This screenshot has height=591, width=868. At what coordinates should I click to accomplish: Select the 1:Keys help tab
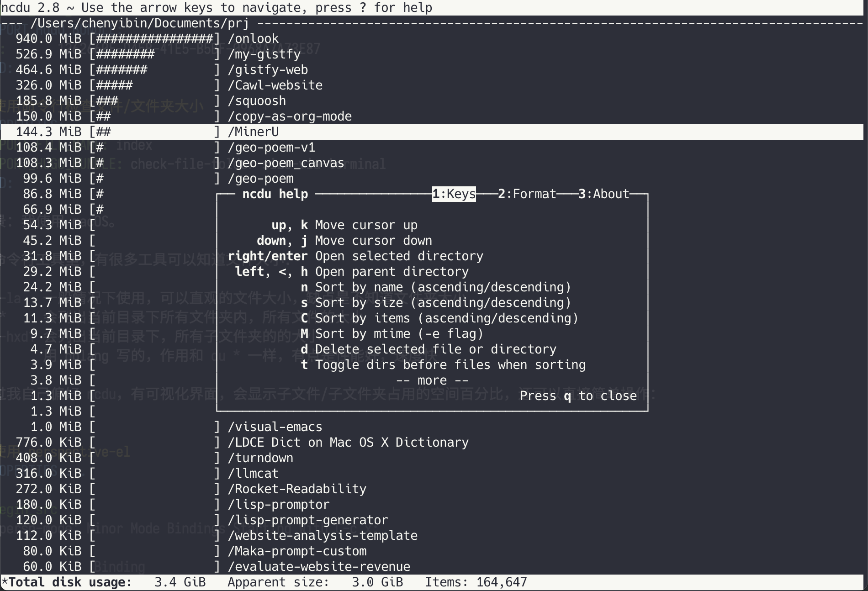click(x=454, y=194)
